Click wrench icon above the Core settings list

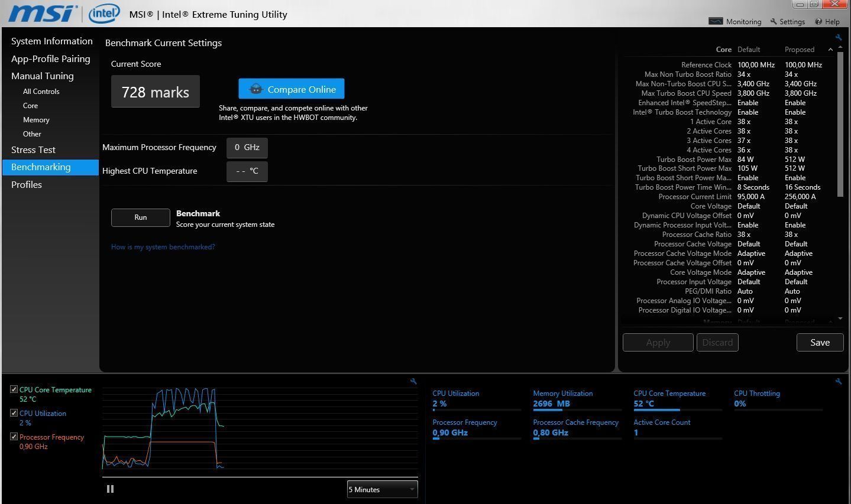point(838,37)
